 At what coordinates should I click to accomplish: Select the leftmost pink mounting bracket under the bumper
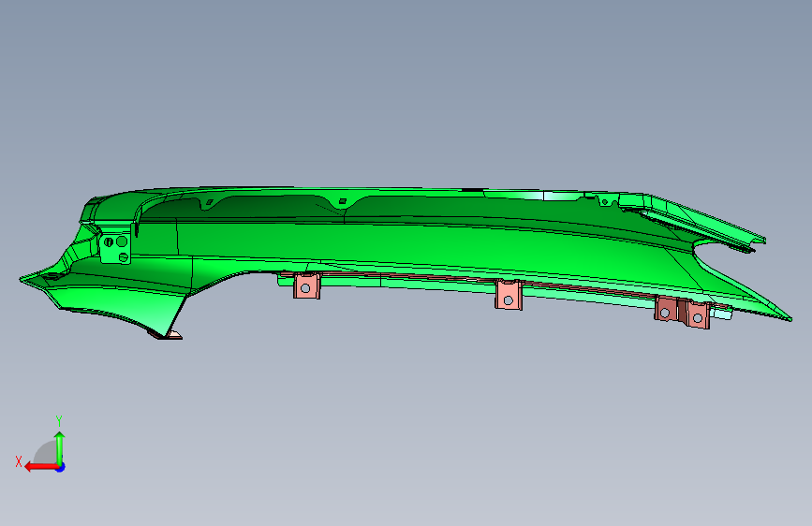pyautogui.click(x=306, y=286)
